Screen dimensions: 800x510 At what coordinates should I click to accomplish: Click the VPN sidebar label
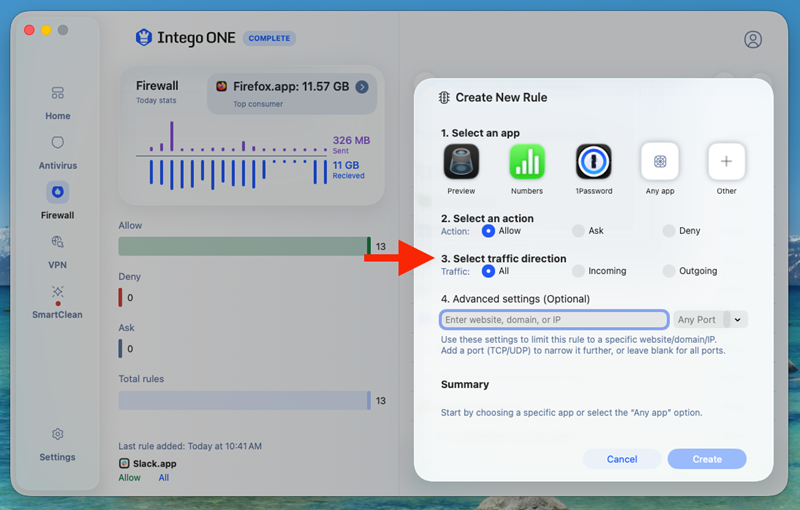tap(58, 265)
